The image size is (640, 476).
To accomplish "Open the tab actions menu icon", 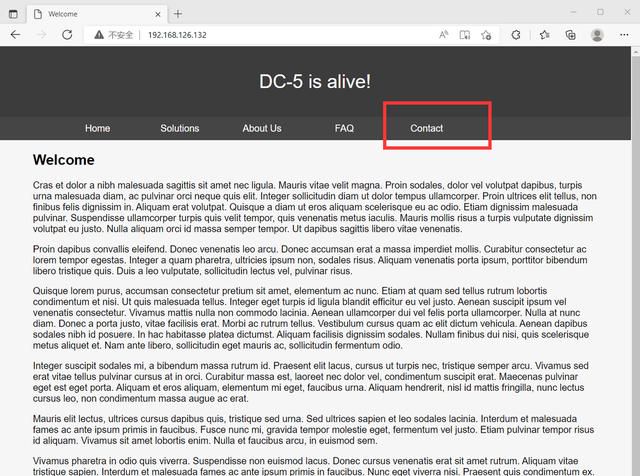I will coord(13,14).
